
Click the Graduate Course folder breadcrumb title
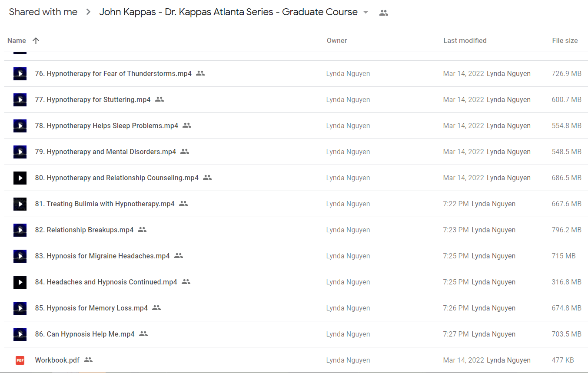(229, 12)
